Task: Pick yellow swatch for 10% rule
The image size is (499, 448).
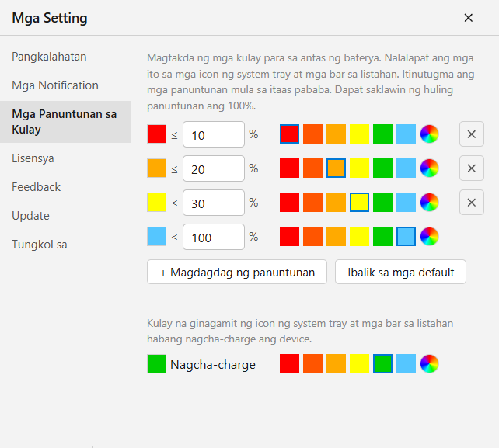Action: pyautogui.click(x=359, y=134)
